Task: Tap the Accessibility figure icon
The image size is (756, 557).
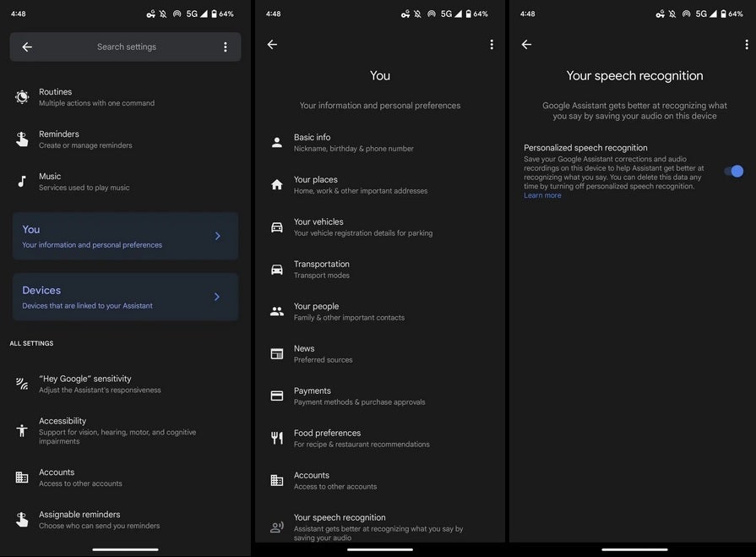Action: 22,430
